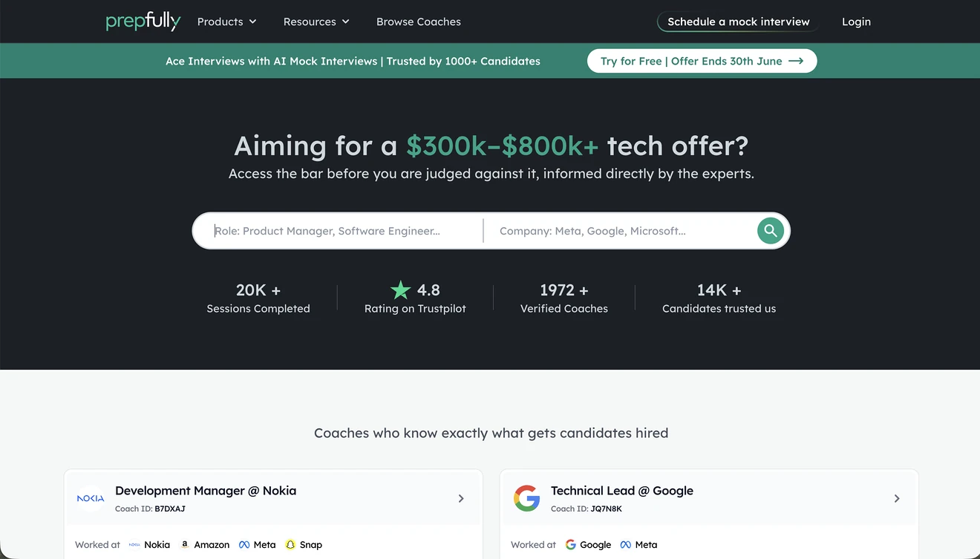Open the Products dropdown menu

pos(226,22)
